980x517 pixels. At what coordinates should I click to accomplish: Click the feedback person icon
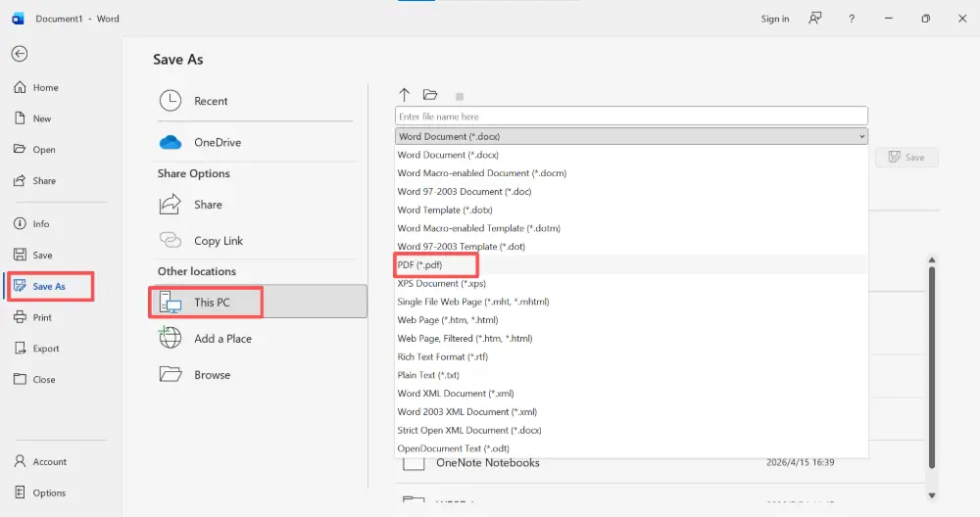coord(815,19)
